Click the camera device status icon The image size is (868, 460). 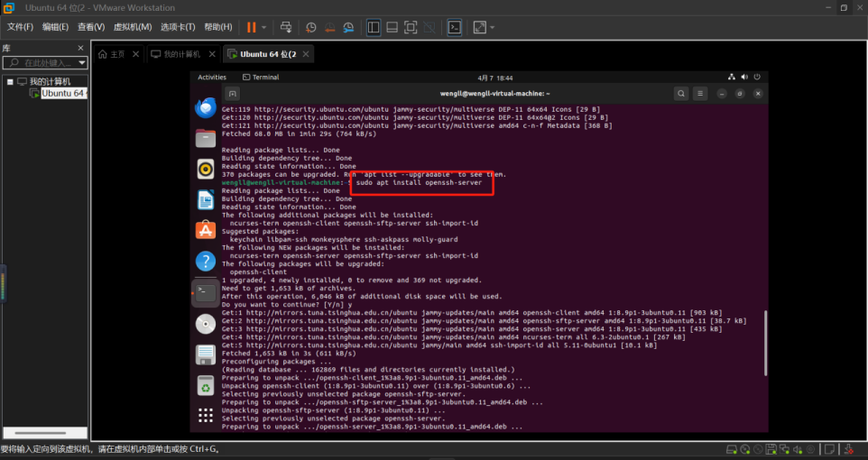[810, 449]
